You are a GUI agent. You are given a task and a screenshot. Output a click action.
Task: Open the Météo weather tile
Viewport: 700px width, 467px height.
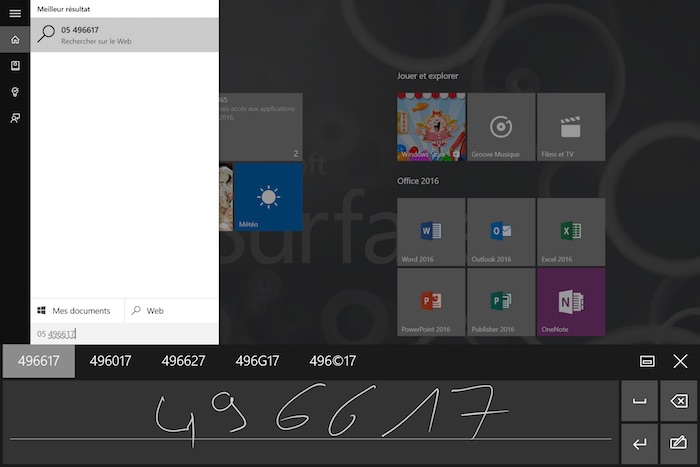tap(268, 197)
